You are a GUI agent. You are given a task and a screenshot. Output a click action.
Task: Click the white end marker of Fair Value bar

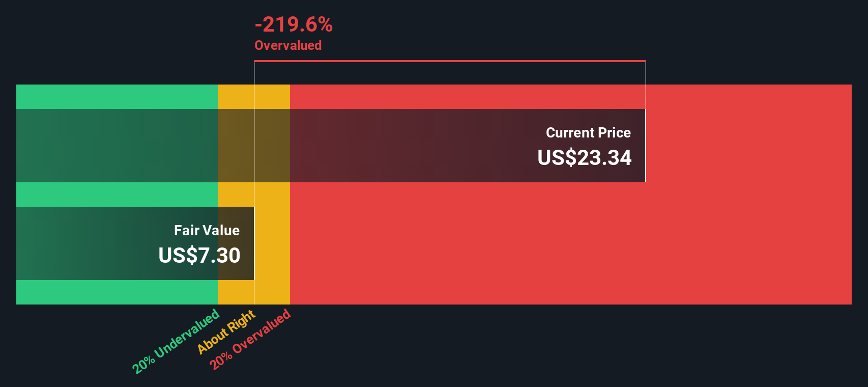(254, 243)
